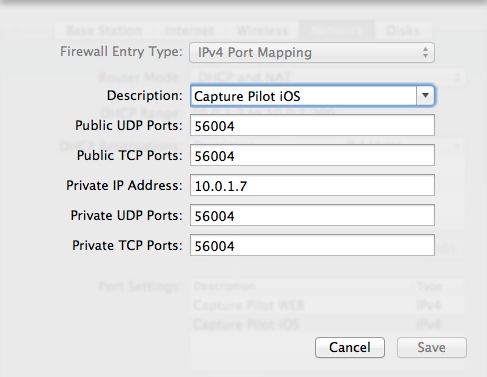The height and width of the screenshot is (377, 487).
Task: Click the Description field containing Capture Pilot iOS
Action: 303,96
